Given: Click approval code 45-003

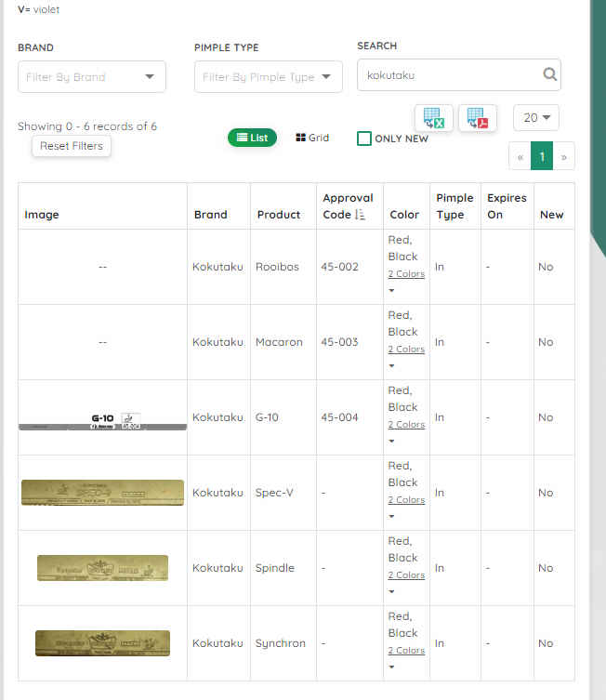Looking at the screenshot, I should [x=339, y=342].
